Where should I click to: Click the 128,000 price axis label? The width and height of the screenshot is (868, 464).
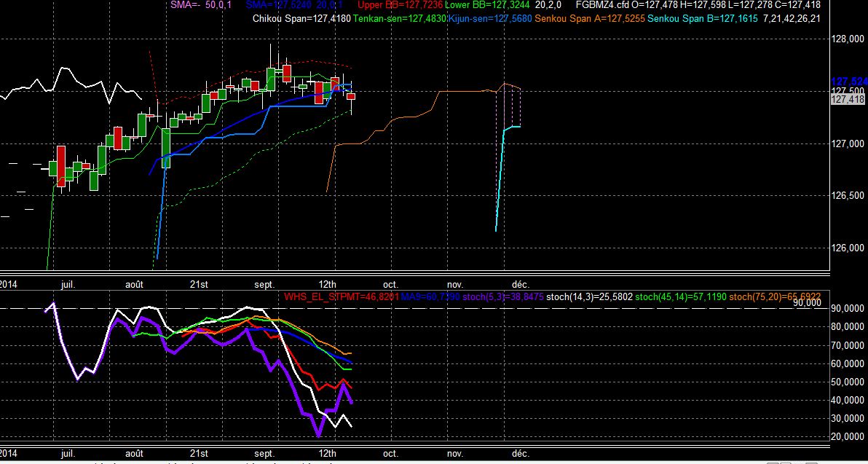848,39
